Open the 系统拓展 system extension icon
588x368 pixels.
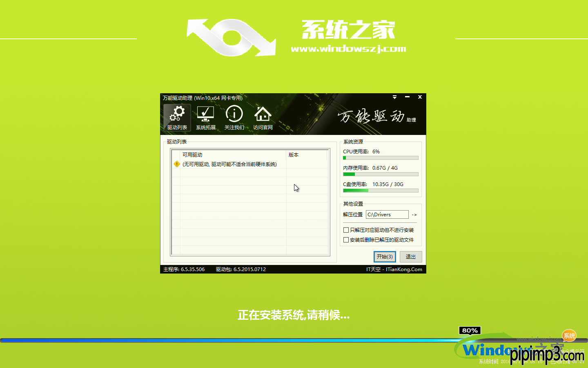click(x=206, y=118)
